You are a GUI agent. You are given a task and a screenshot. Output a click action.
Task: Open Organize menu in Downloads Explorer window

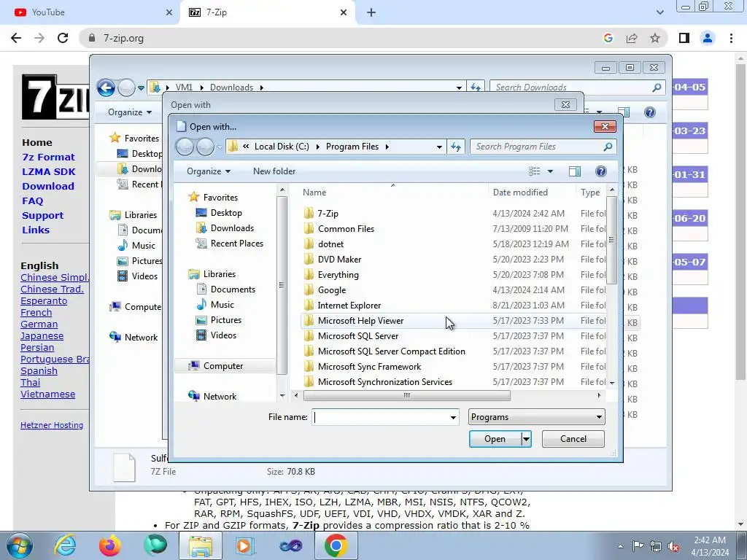click(x=130, y=112)
